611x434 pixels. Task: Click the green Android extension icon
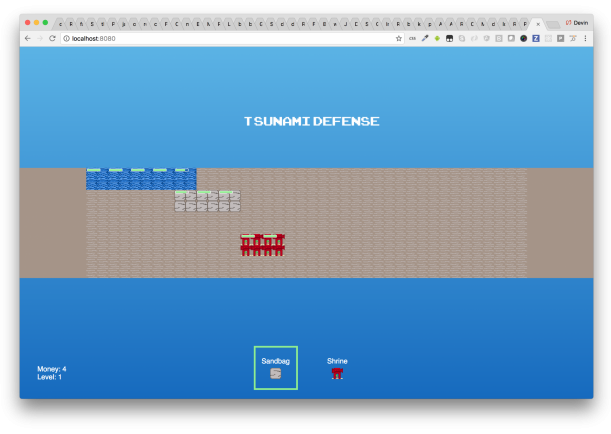pyautogui.click(x=437, y=38)
